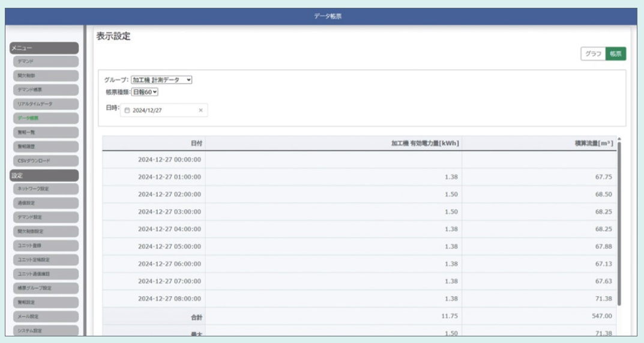Image resolution: width=644 pixels, height=343 pixels.
Task: Click the 11.75 total kWh value
Action: [x=450, y=316]
